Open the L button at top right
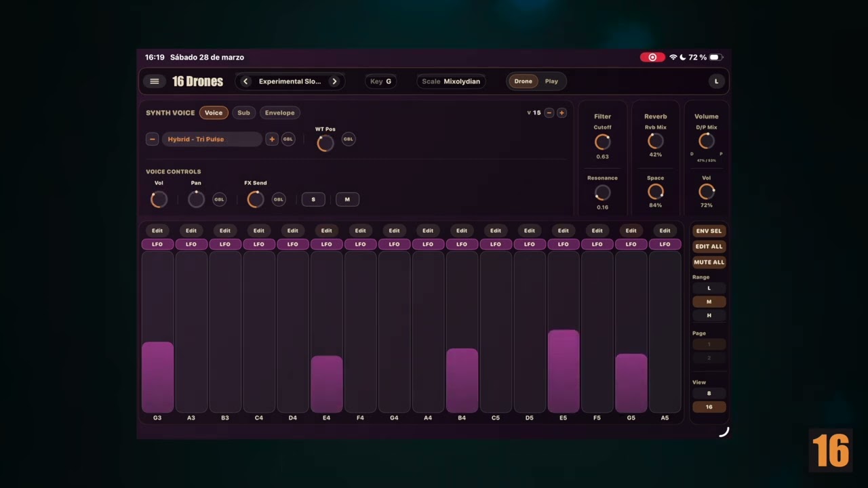The height and width of the screenshot is (488, 868). pyautogui.click(x=716, y=81)
